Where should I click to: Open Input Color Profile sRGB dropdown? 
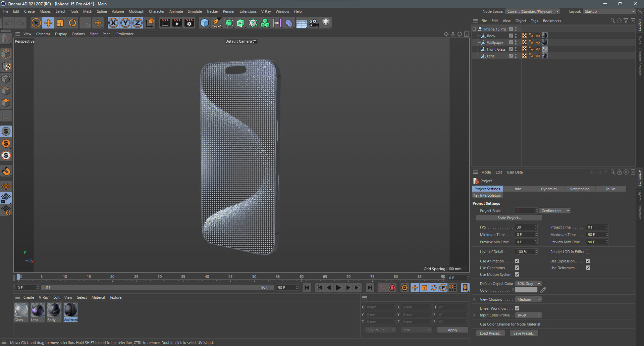pos(528,315)
